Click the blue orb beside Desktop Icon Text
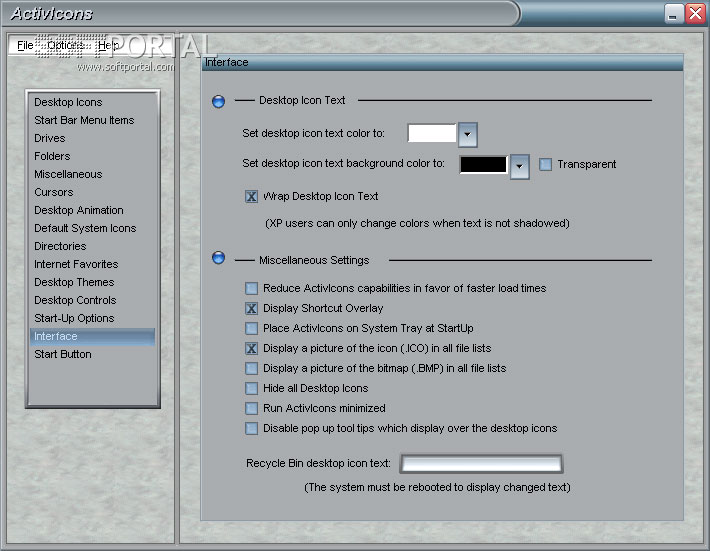 pyautogui.click(x=218, y=101)
